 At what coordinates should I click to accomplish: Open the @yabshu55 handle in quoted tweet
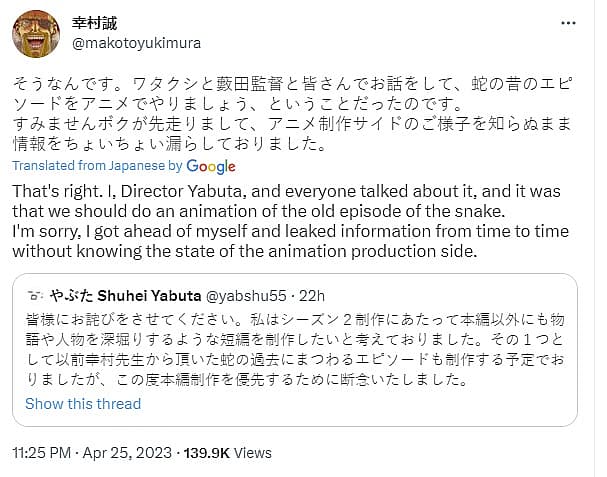pos(246,296)
